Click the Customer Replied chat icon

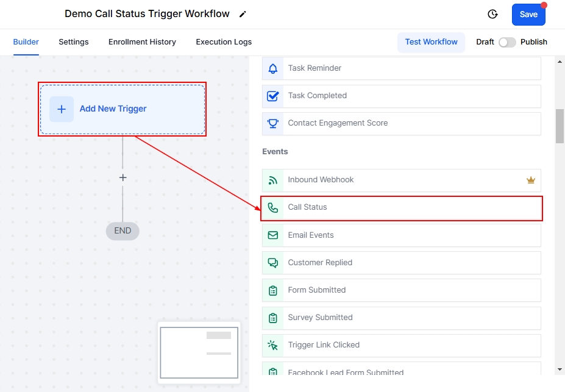pos(273,263)
